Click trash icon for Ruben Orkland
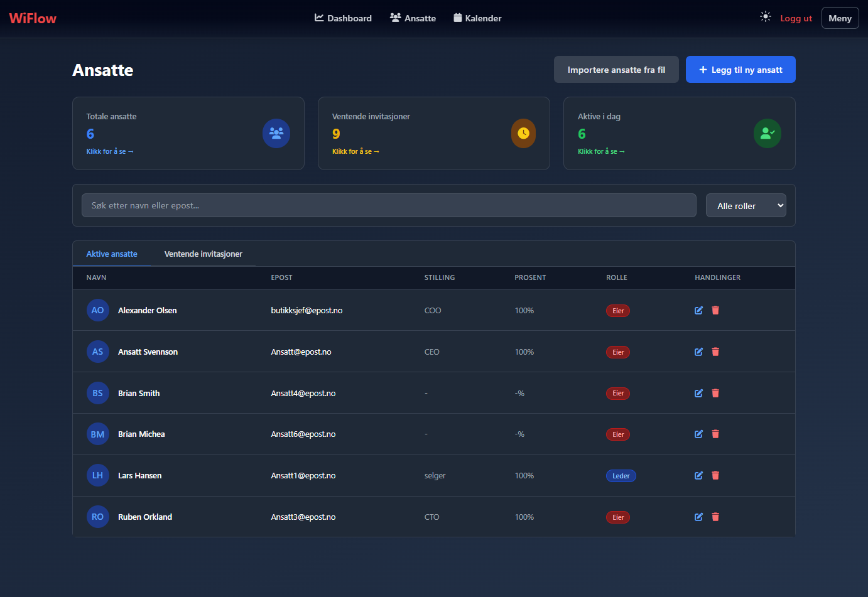Screen dimensions: 868x597 coord(715,517)
